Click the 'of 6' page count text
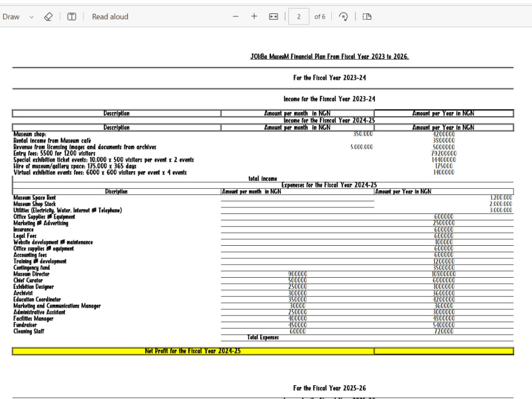 pos(320,16)
